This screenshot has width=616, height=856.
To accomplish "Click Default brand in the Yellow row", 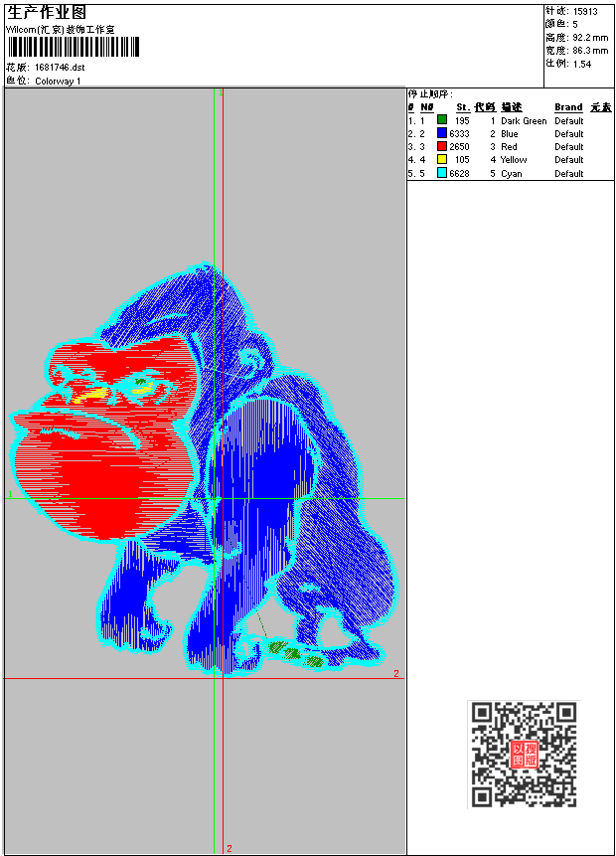I will pyautogui.click(x=569, y=160).
